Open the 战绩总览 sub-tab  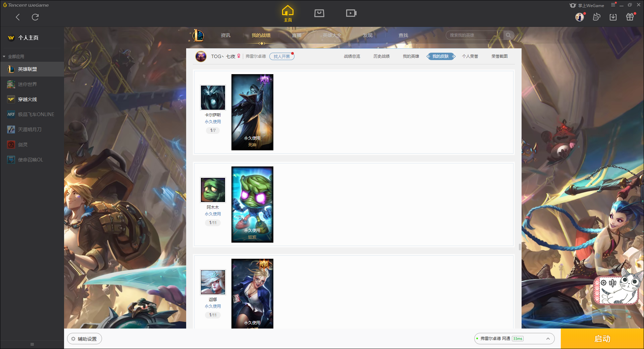352,56
